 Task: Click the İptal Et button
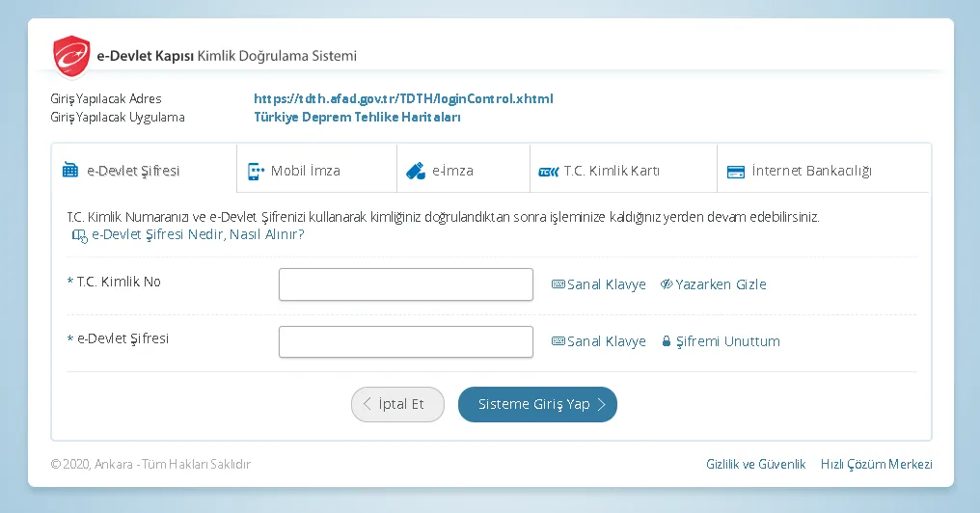coord(397,404)
